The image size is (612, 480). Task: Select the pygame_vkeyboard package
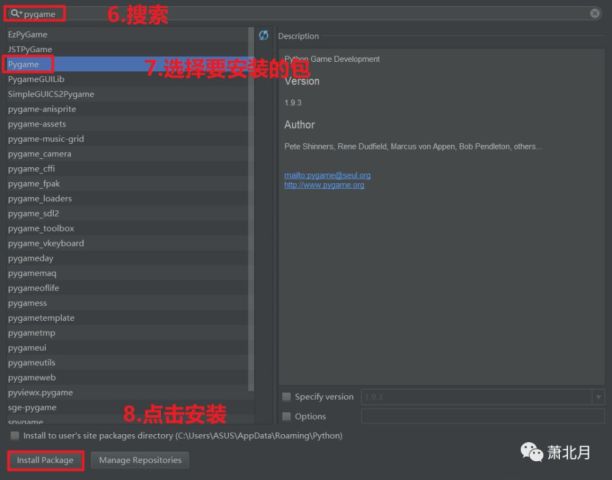tap(127, 243)
